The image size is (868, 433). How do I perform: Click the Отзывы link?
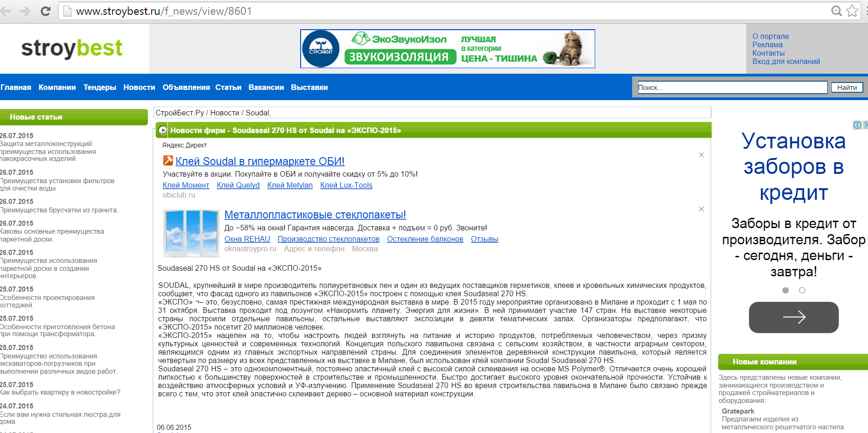click(x=485, y=239)
